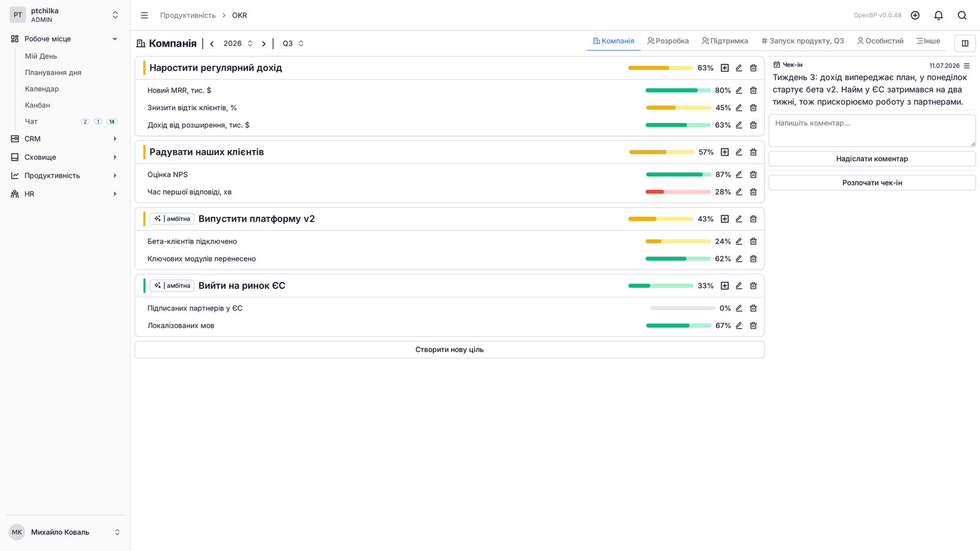Screen dimensions: 980x551
Task: Open the notifications bell
Action: point(938,15)
